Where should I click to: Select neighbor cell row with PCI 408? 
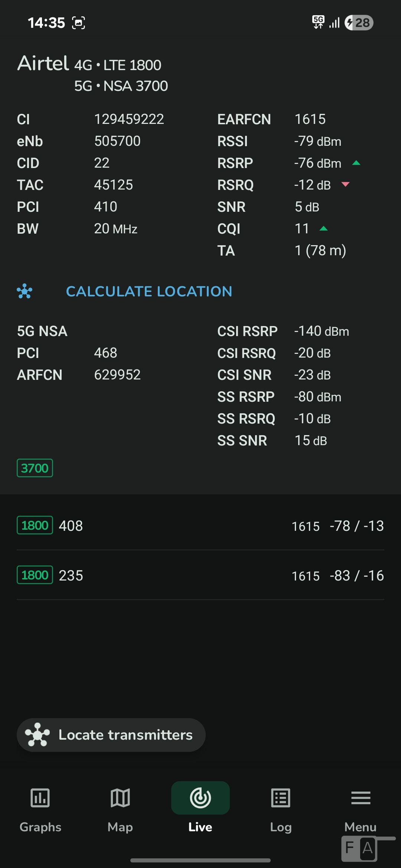coord(200,526)
